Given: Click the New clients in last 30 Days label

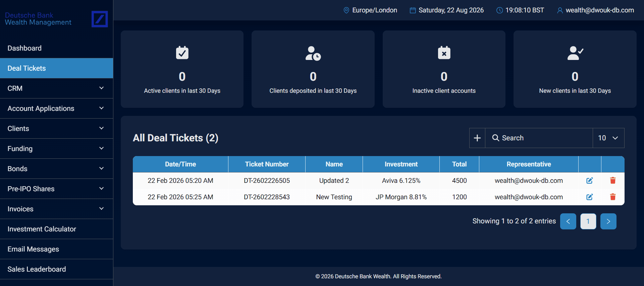Looking at the screenshot, I should 575,91.
